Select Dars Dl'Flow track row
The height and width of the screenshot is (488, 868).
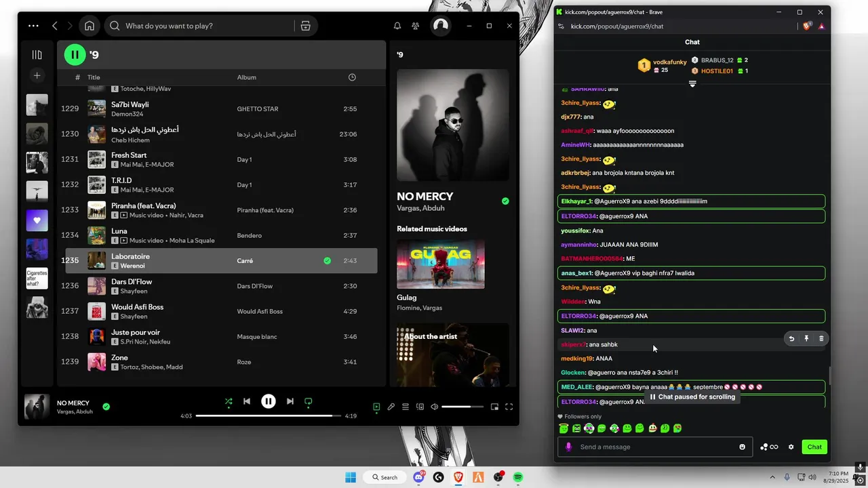click(x=221, y=286)
